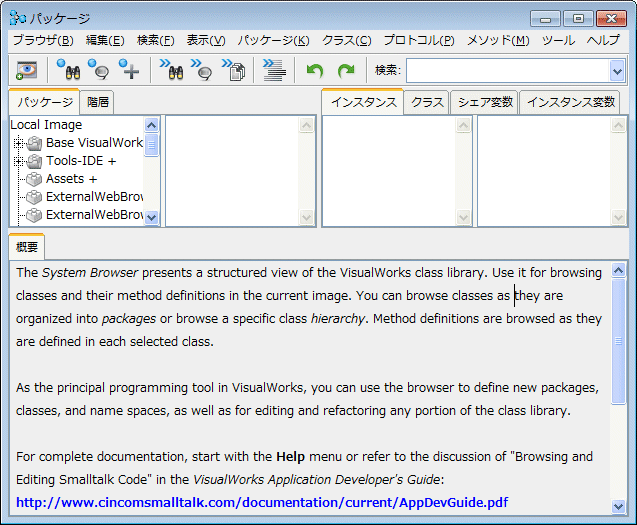Screen dimensions: 637x525
Task: Switch to the 階層 tab
Action: pos(98,102)
